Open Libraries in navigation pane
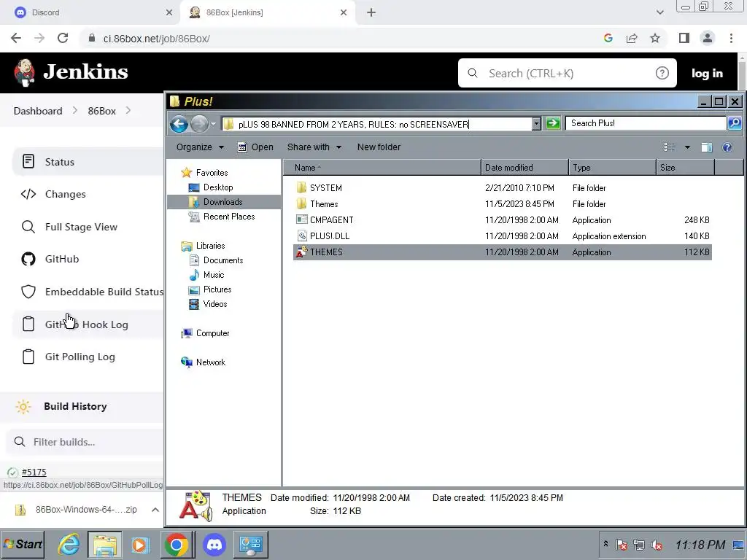Viewport: 747px width, 560px height. 204,246
